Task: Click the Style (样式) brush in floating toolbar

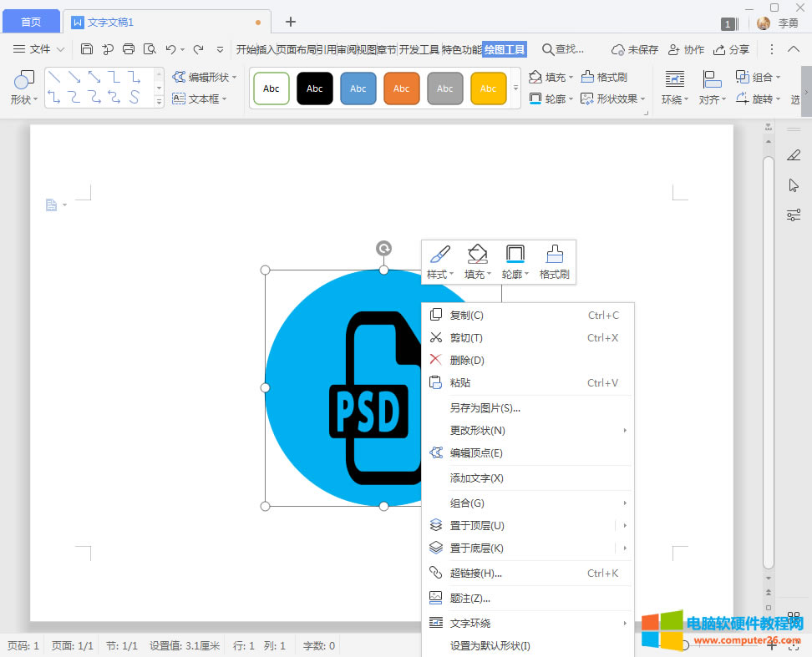Action: tap(439, 261)
